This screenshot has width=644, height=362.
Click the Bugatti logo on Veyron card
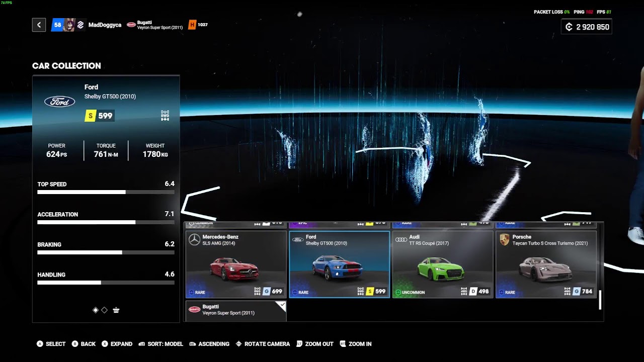click(194, 310)
